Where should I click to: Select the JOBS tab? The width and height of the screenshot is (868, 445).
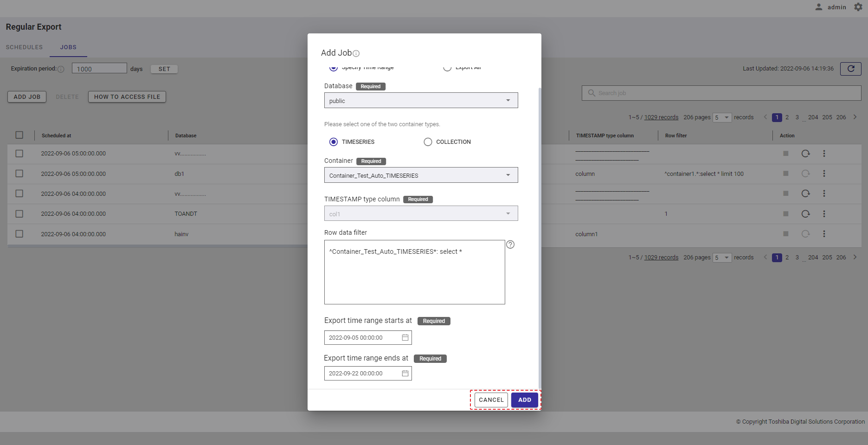(68, 47)
